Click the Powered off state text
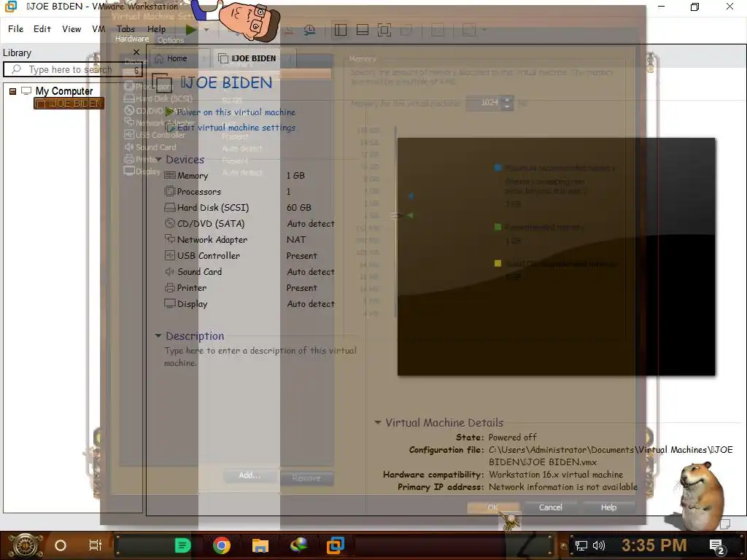 click(513, 437)
